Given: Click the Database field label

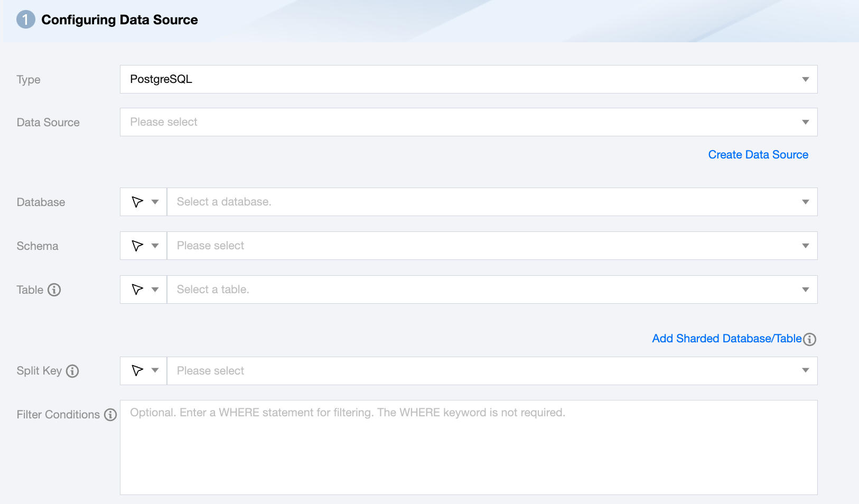Looking at the screenshot, I should (41, 202).
